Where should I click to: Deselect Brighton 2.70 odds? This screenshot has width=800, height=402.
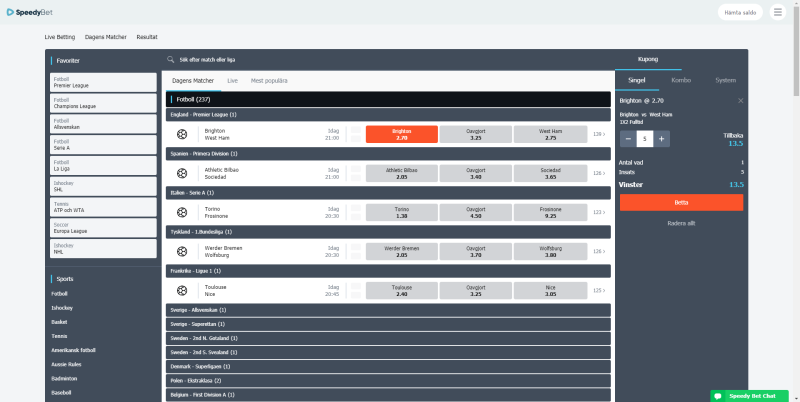tap(402, 134)
